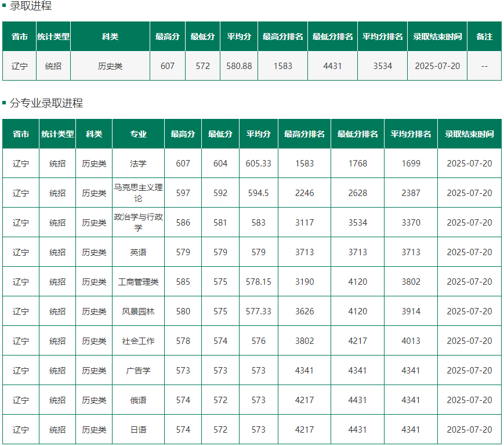Image resolution: width=504 pixels, height=446 pixels.
Task: Click the 576 average score cell
Action: [x=259, y=341]
